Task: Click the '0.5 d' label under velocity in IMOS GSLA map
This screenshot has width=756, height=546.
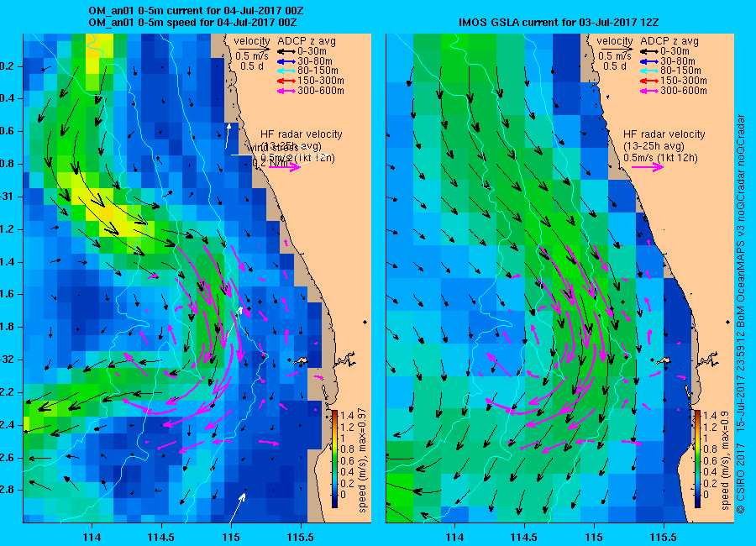Action: (x=615, y=66)
